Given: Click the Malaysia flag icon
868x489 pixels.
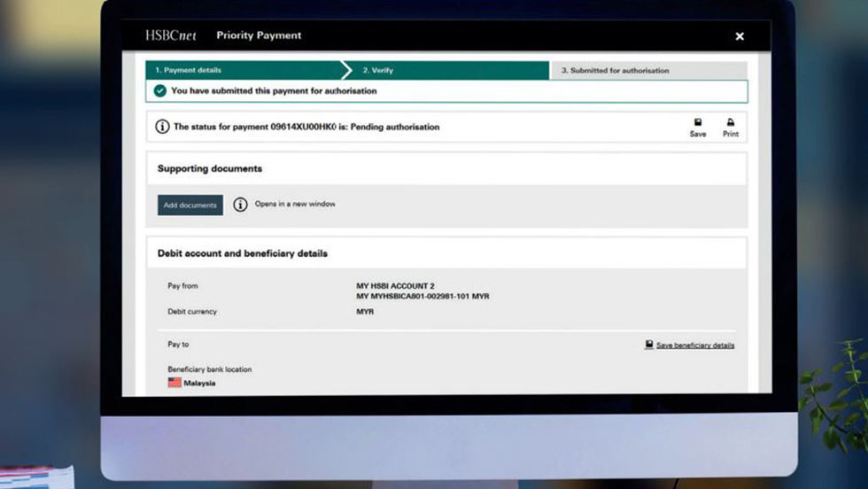Looking at the screenshot, I should tap(174, 383).
